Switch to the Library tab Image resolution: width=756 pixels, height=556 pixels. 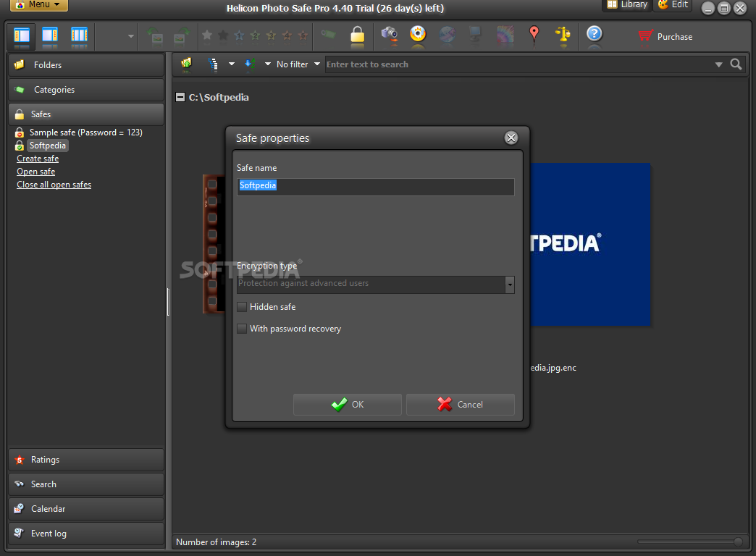tap(627, 5)
